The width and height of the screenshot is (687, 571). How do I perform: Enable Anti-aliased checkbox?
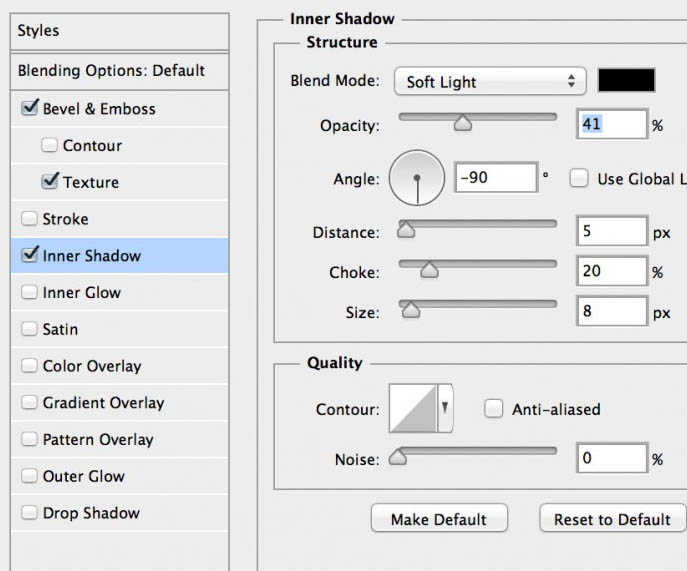coord(493,408)
